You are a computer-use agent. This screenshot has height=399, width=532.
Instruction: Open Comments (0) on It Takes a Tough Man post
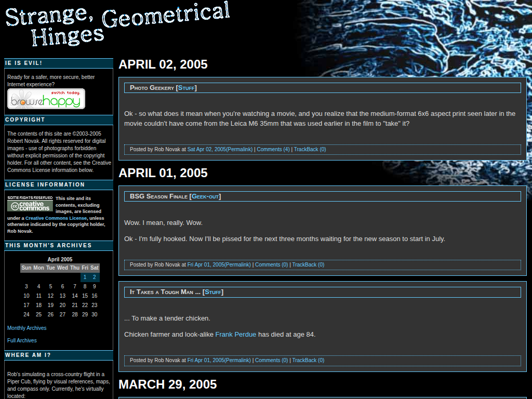click(x=271, y=361)
